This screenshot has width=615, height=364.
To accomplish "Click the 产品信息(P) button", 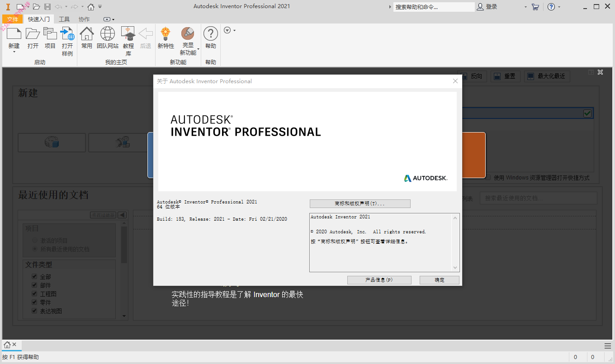I will pyautogui.click(x=379, y=280).
